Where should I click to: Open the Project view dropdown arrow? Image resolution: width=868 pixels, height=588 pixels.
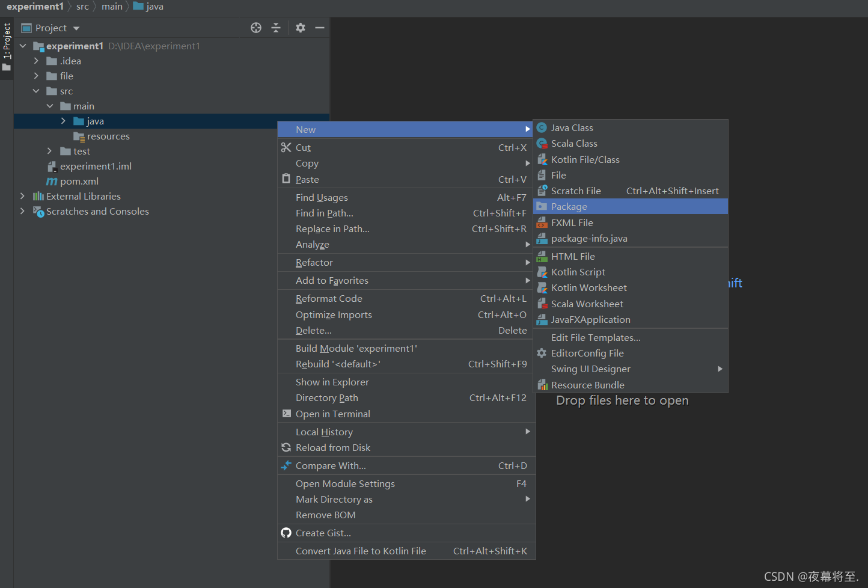(76, 28)
